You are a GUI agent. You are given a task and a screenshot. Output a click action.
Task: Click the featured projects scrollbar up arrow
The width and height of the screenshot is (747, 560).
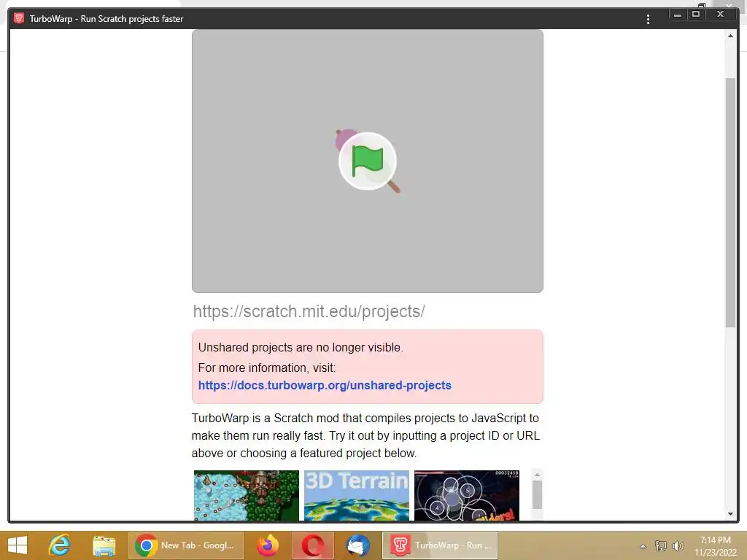[537, 475]
